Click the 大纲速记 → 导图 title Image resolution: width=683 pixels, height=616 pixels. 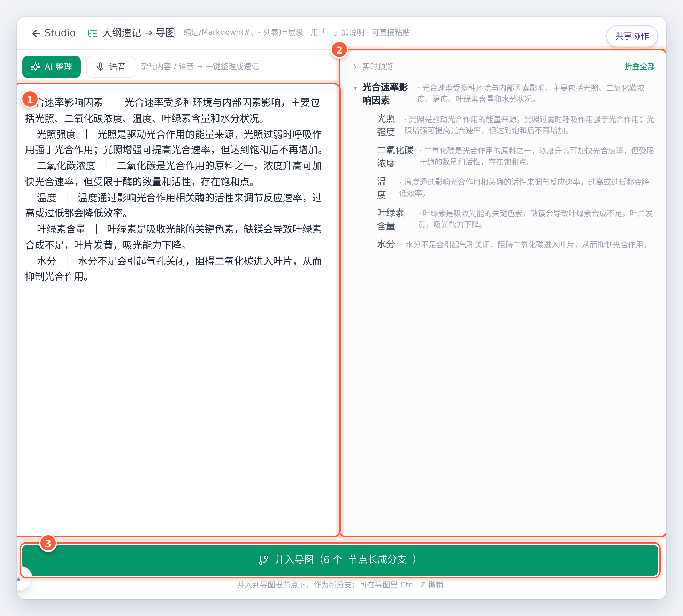tap(138, 33)
